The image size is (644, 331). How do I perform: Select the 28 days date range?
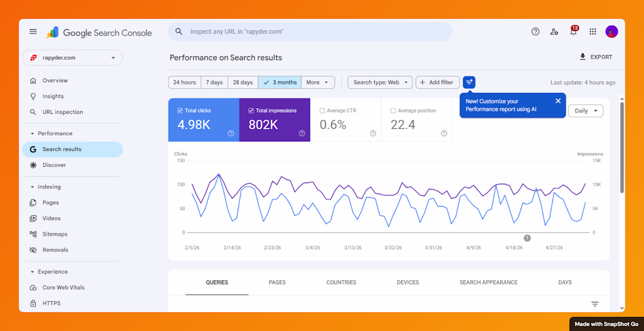243,82
